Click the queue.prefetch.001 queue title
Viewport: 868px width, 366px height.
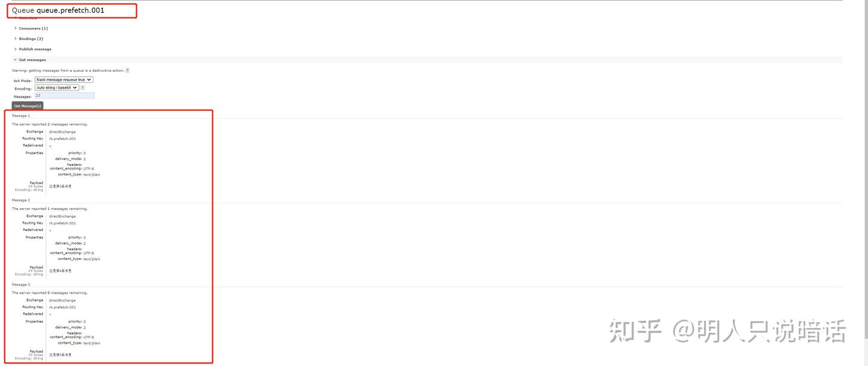(x=70, y=10)
